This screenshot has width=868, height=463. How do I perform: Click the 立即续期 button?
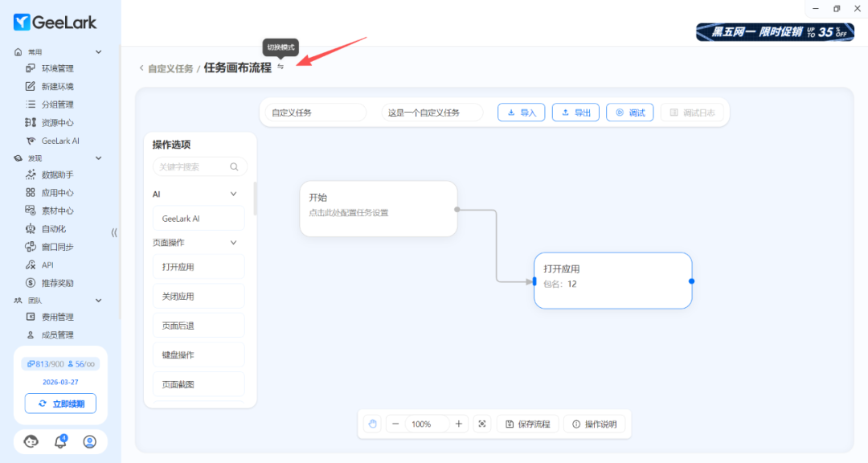click(x=60, y=404)
